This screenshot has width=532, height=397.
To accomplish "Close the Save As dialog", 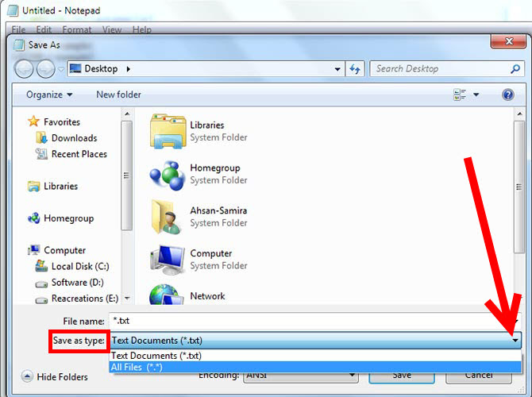I will click(x=508, y=41).
